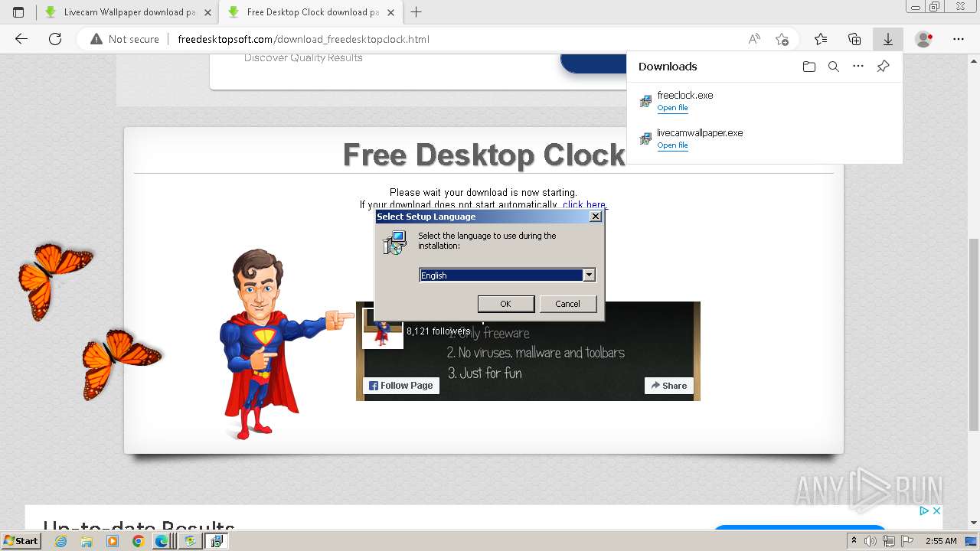Pin the Downloads panel
The image size is (980, 551).
pos(883,67)
